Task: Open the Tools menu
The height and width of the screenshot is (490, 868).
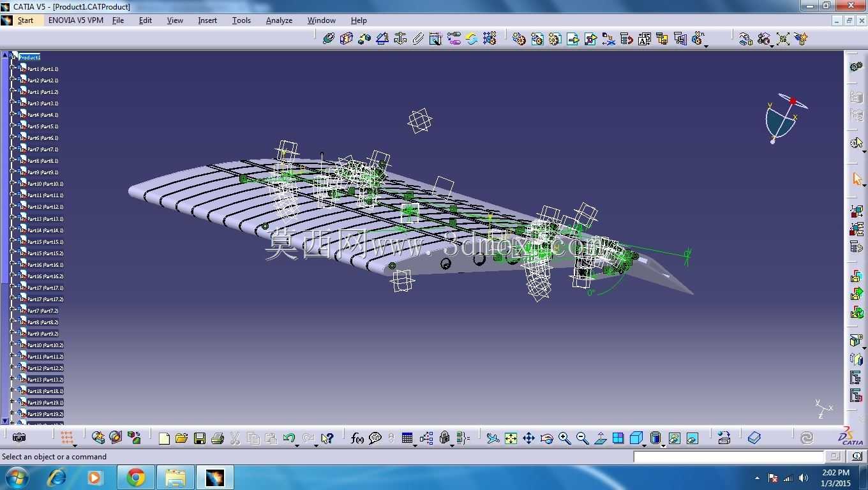Action: pos(241,20)
